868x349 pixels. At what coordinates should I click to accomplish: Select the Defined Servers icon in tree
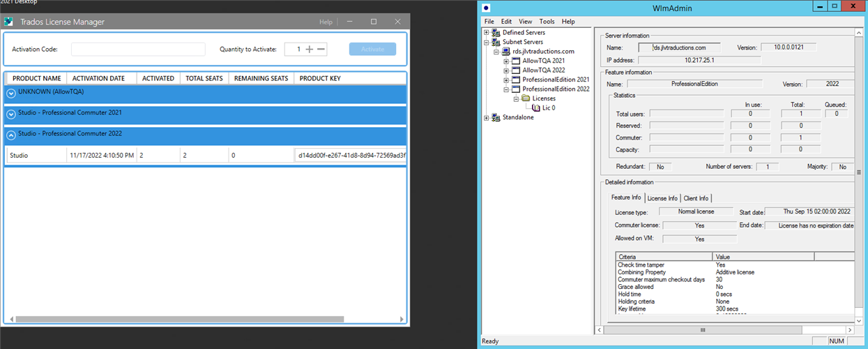pos(496,33)
